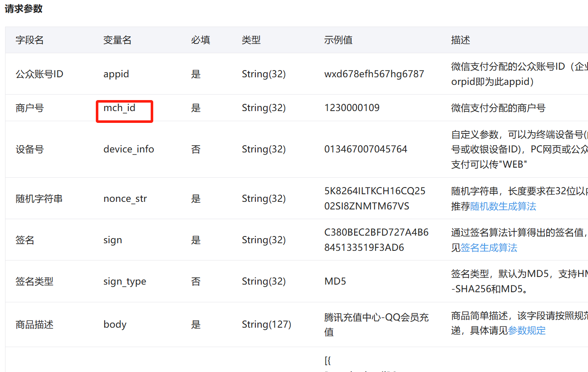This screenshot has height=372, width=588.
Task: Select the 字段名 column header
Action: [30, 40]
